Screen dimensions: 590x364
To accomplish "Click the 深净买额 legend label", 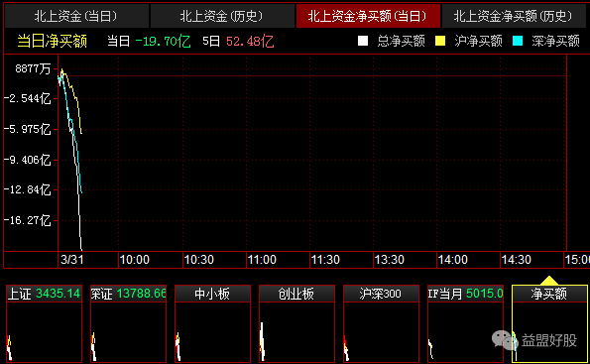I will coord(555,41).
